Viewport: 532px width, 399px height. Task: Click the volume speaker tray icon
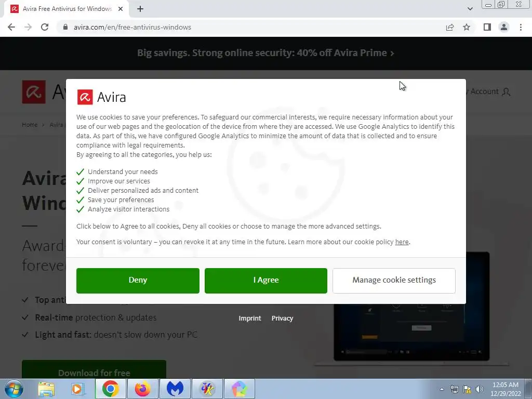click(x=480, y=389)
